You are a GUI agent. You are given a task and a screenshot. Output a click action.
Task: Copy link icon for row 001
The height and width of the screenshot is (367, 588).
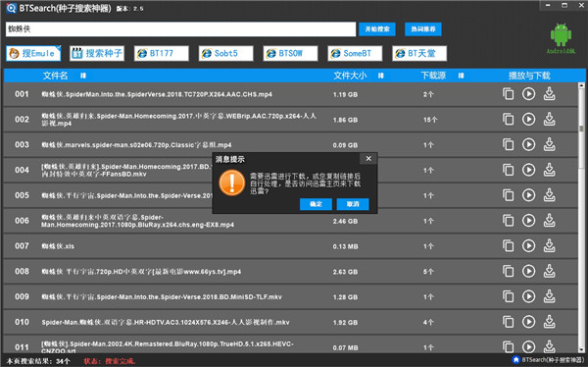click(508, 94)
